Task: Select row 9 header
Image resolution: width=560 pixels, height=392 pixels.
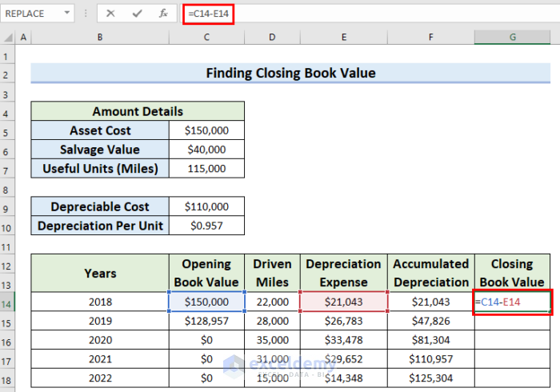Action: (x=7, y=206)
